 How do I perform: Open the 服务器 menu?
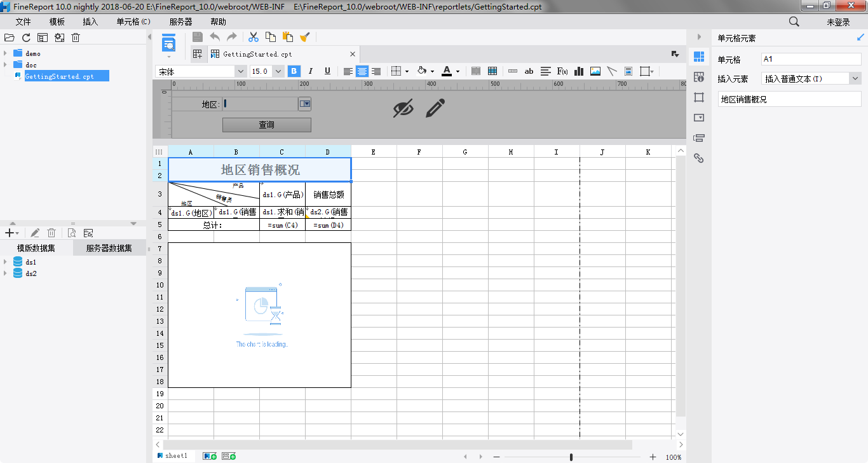tap(181, 22)
